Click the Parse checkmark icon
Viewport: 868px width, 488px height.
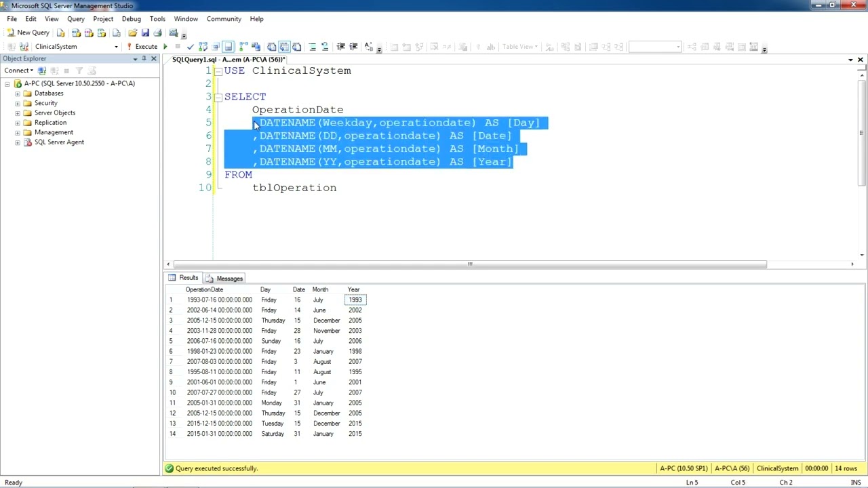[x=191, y=47]
